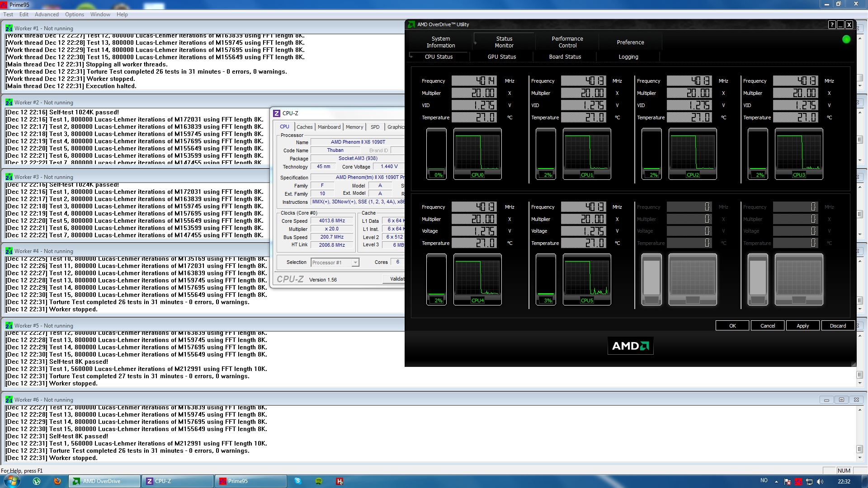Select the Board Status sub-tab
Viewport: 868px width, 488px height.
point(565,57)
